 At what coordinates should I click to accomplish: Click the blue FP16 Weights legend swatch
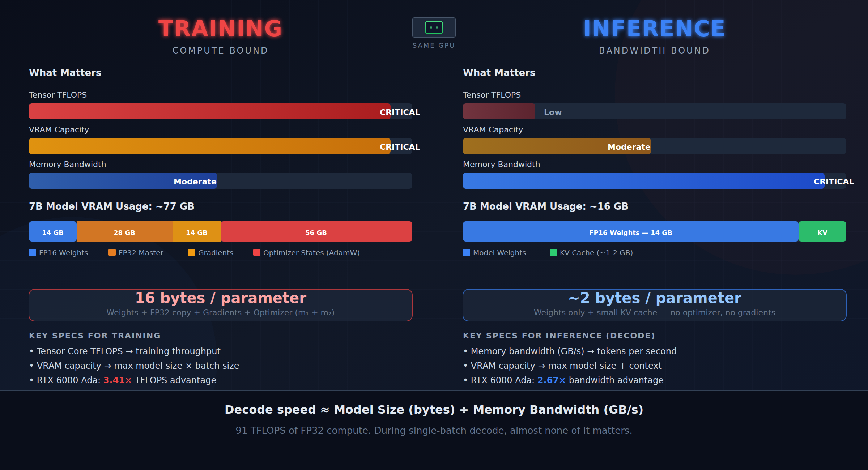[33, 252]
